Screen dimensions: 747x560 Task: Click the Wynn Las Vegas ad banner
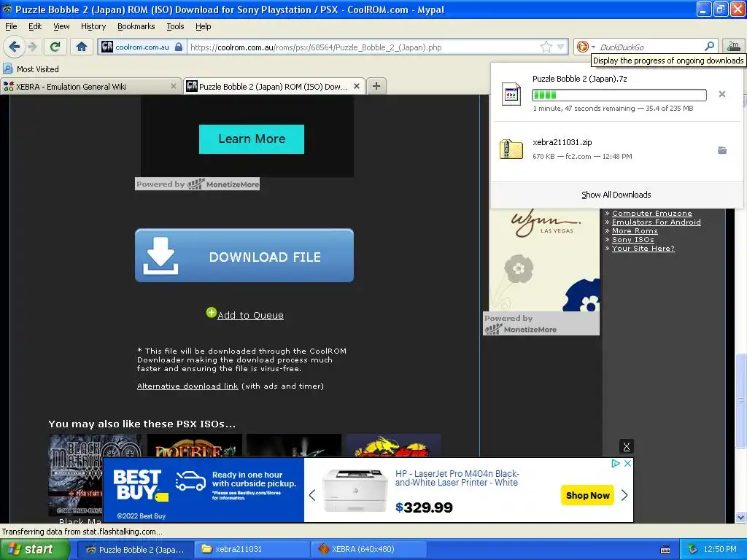(544, 260)
